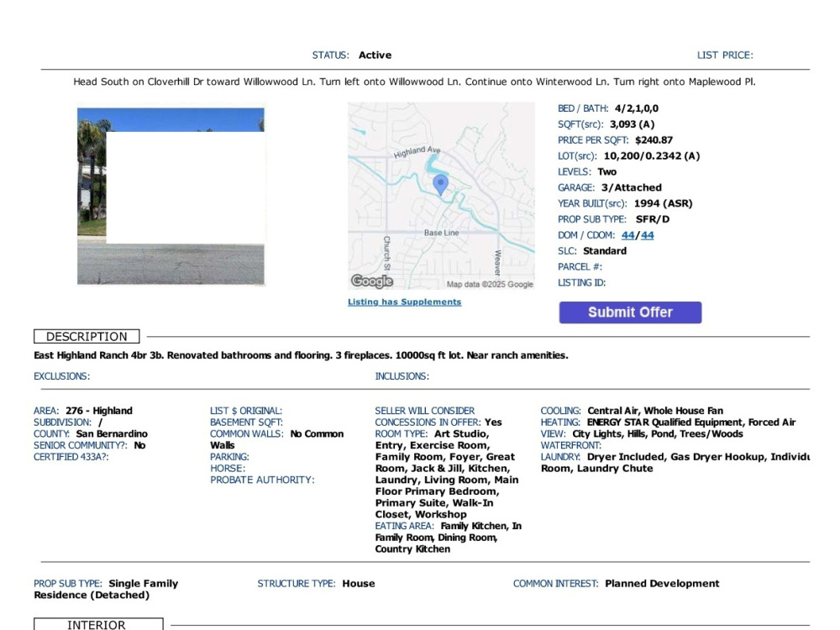Click the structure type value House

point(359,584)
